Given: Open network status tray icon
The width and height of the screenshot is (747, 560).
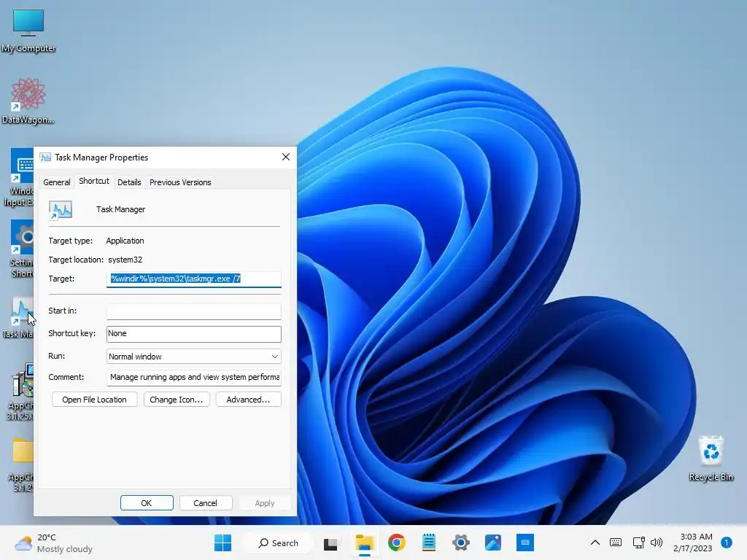Looking at the screenshot, I should click(638, 542).
